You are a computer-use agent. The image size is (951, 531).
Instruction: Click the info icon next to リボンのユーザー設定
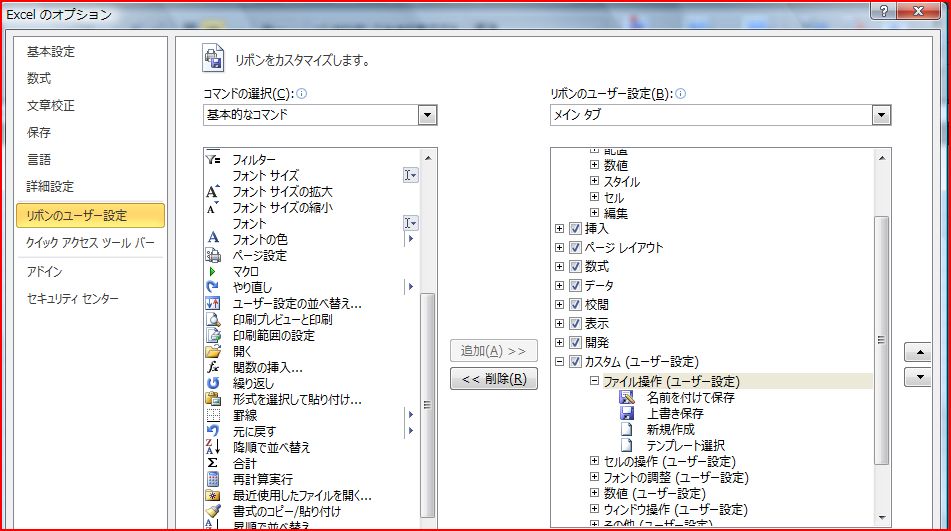coord(680,93)
